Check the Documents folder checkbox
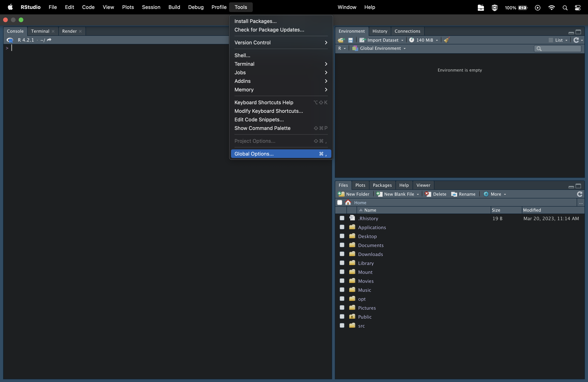588x382 pixels. pyautogui.click(x=342, y=245)
